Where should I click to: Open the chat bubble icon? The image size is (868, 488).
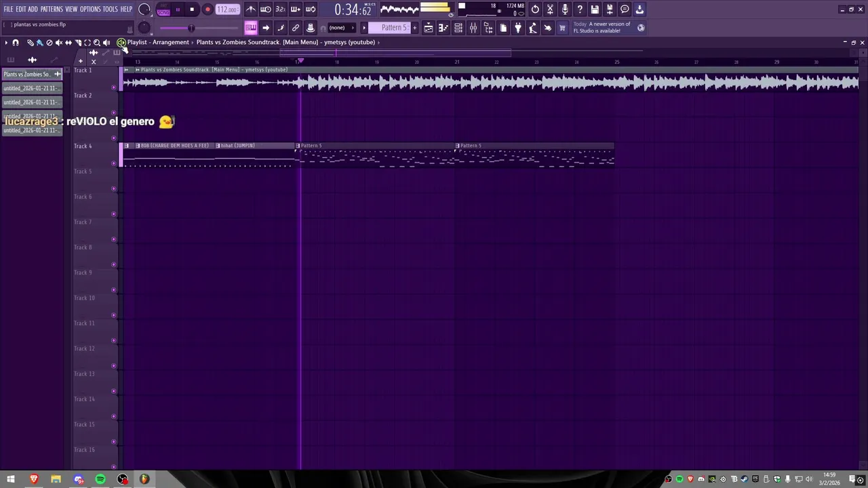(625, 9)
